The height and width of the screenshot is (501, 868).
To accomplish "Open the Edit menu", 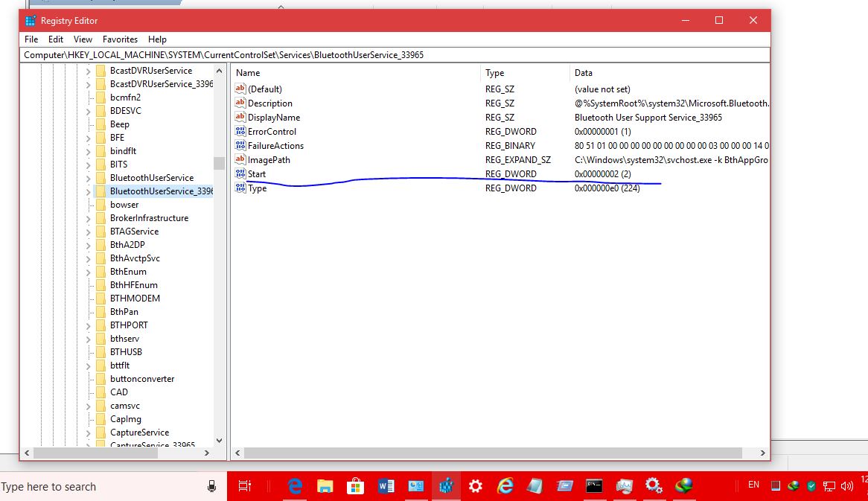I will coord(56,39).
